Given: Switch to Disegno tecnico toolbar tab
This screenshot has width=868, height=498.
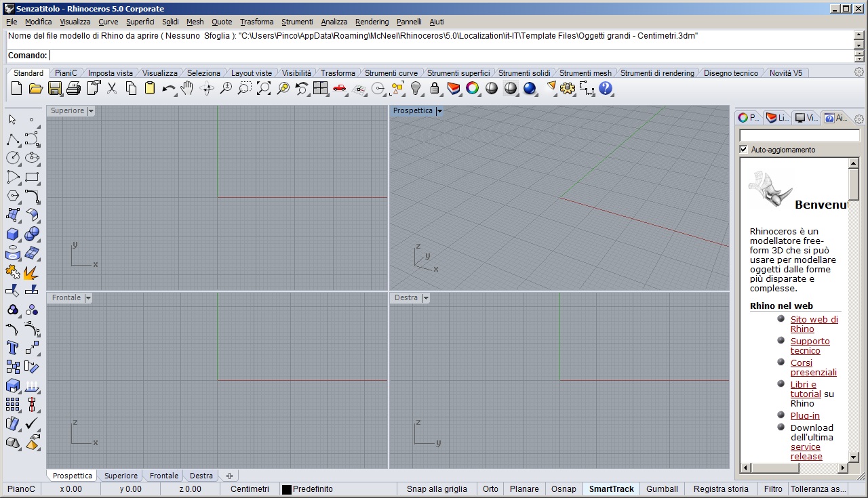Looking at the screenshot, I should click(x=731, y=72).
